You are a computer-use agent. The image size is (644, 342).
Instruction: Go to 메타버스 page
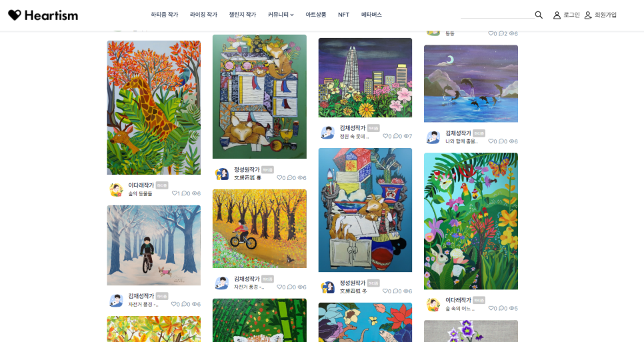point(371,15)
